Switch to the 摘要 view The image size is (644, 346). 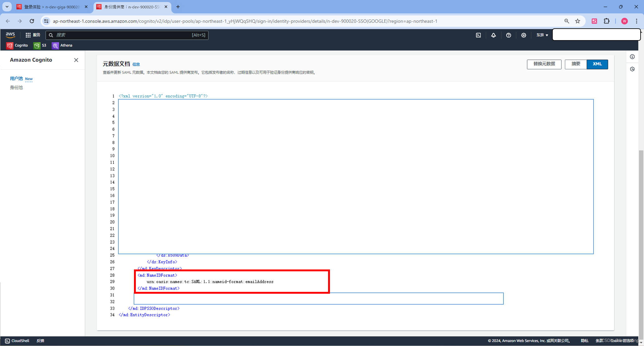[x=576, y=64]
